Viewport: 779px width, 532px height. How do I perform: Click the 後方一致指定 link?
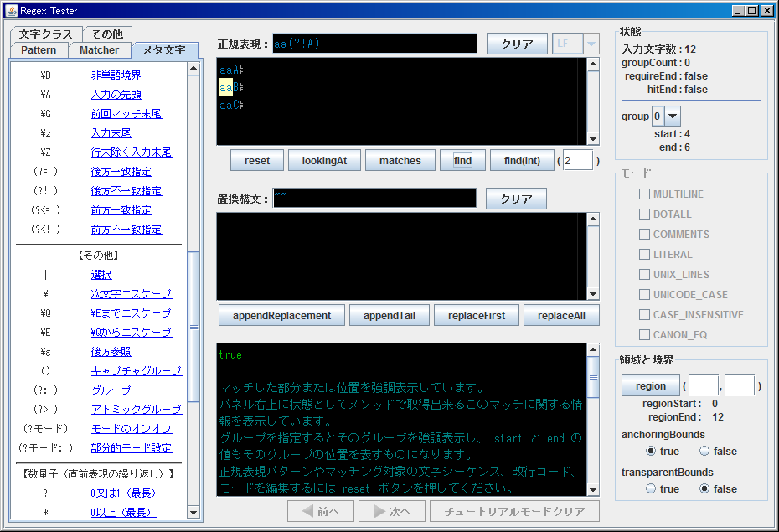(121, 172)
